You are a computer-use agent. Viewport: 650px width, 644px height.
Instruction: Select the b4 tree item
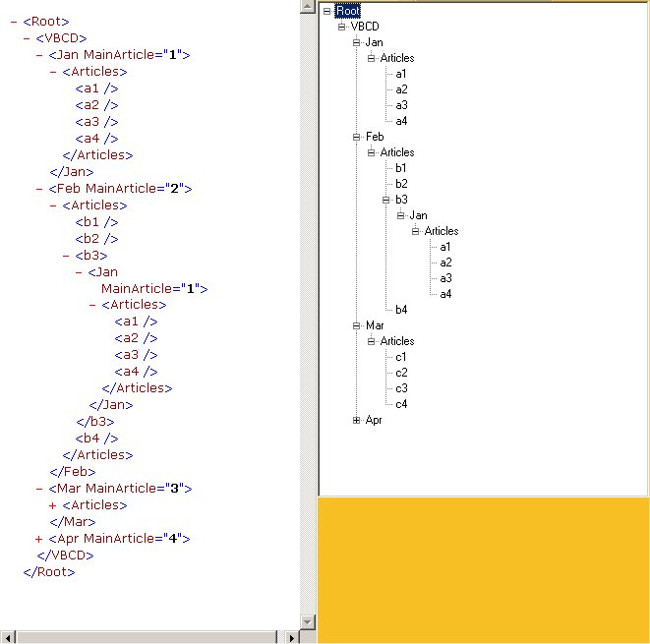[x=401, y=310]
